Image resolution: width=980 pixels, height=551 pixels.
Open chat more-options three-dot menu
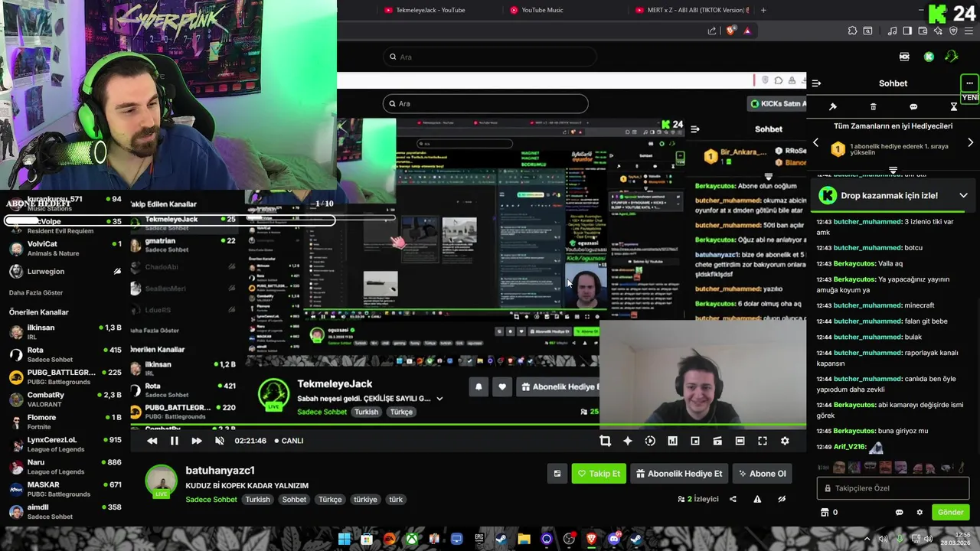point(969,83)
